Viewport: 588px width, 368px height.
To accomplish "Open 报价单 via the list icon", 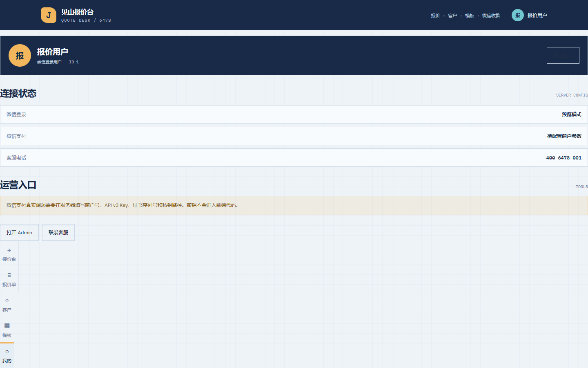I will (x=9, y=279).
